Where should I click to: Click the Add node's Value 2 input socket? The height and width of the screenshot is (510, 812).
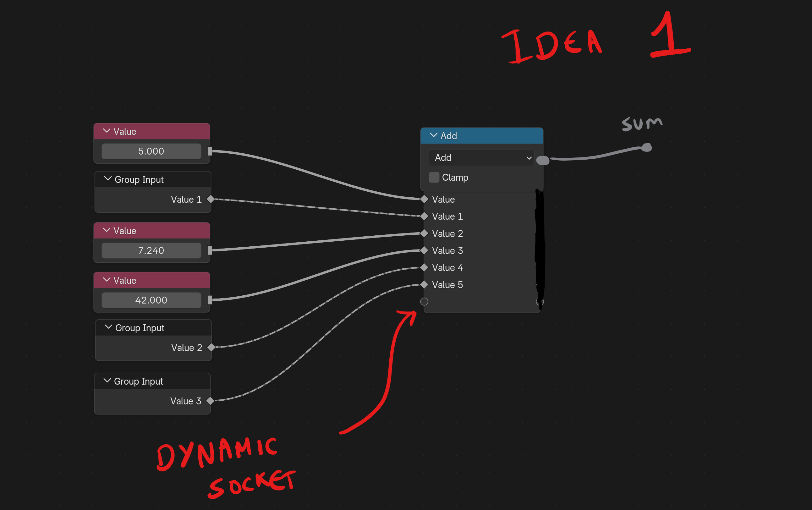424,233
